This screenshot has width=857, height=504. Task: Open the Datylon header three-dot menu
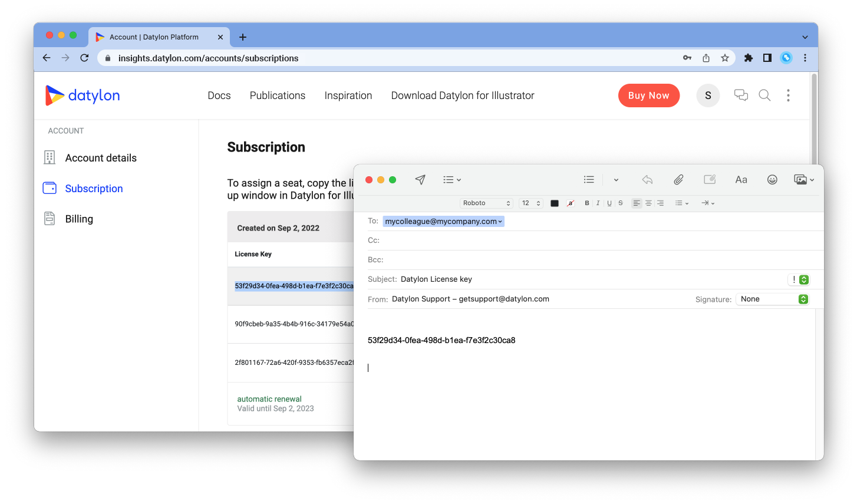788,95
